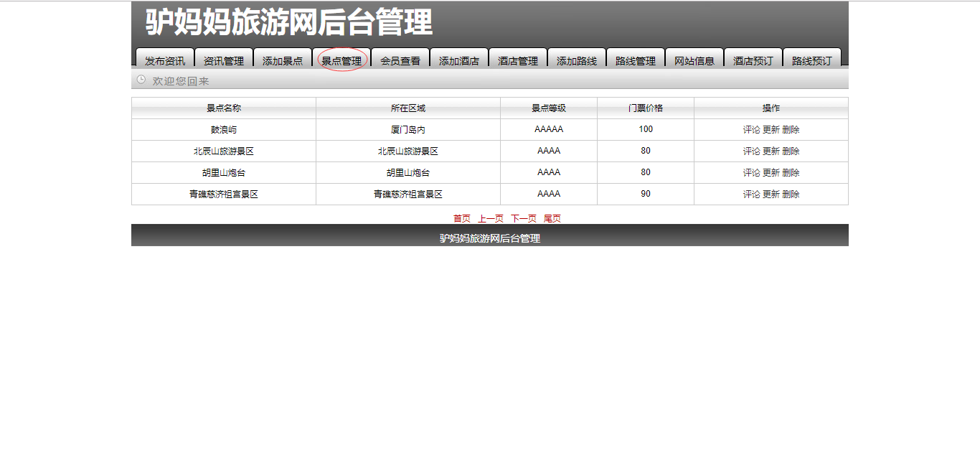Viewport: 980px width, 473px height.
Task: Select the 青礁慈济祖宫景区 name cell
Action: click(224, 195)
